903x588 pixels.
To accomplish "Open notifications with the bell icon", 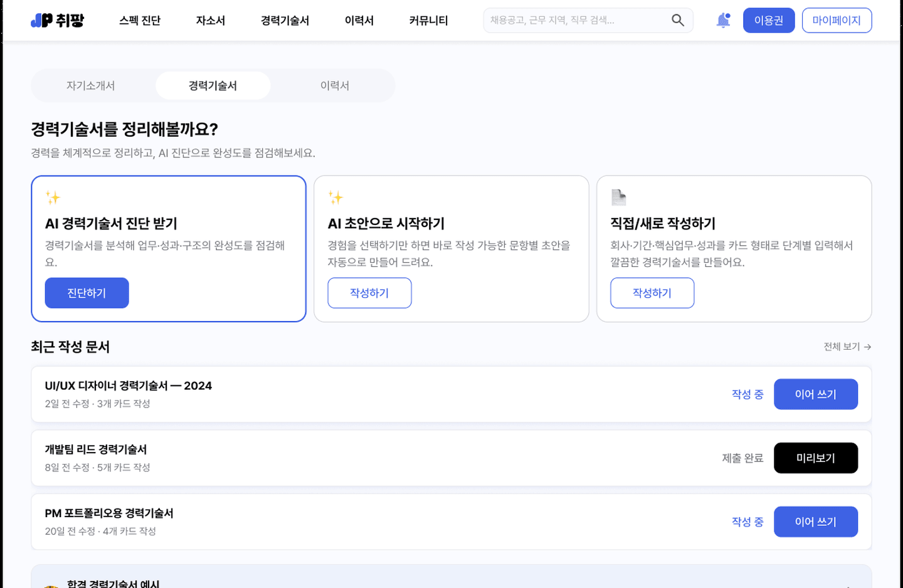I will (723, 20).
